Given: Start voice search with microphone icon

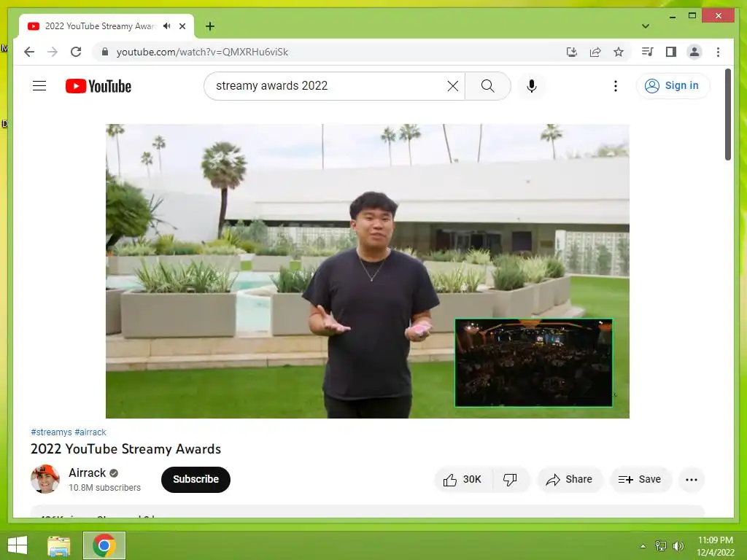Looking at the screenshot, I should click(532, 86).
